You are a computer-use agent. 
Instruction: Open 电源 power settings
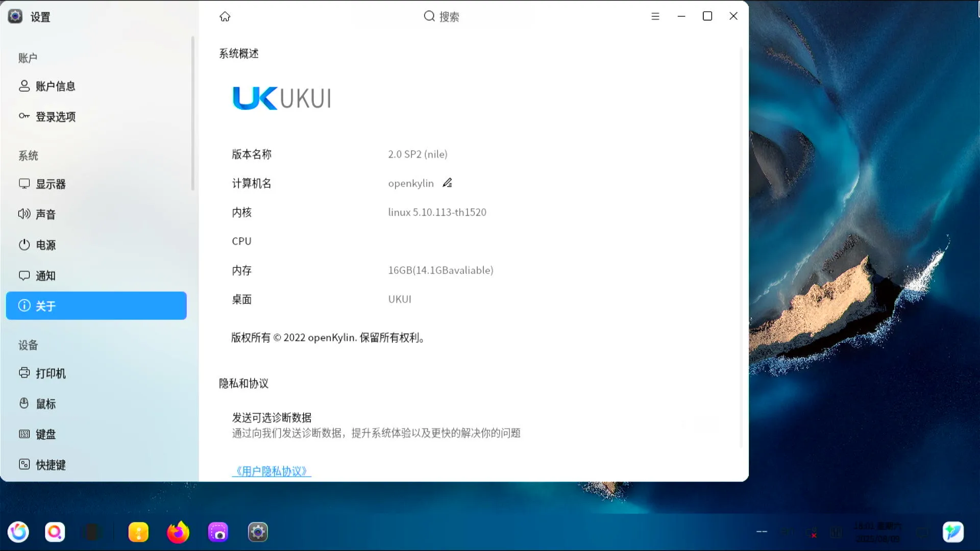[x=45, y=245]
